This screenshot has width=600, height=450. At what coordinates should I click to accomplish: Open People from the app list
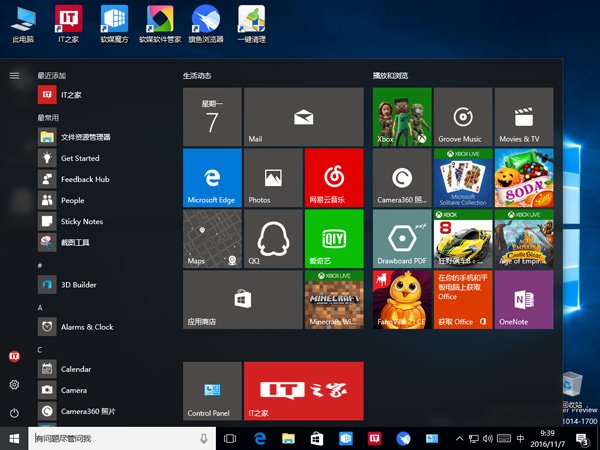tap(103, 200)
